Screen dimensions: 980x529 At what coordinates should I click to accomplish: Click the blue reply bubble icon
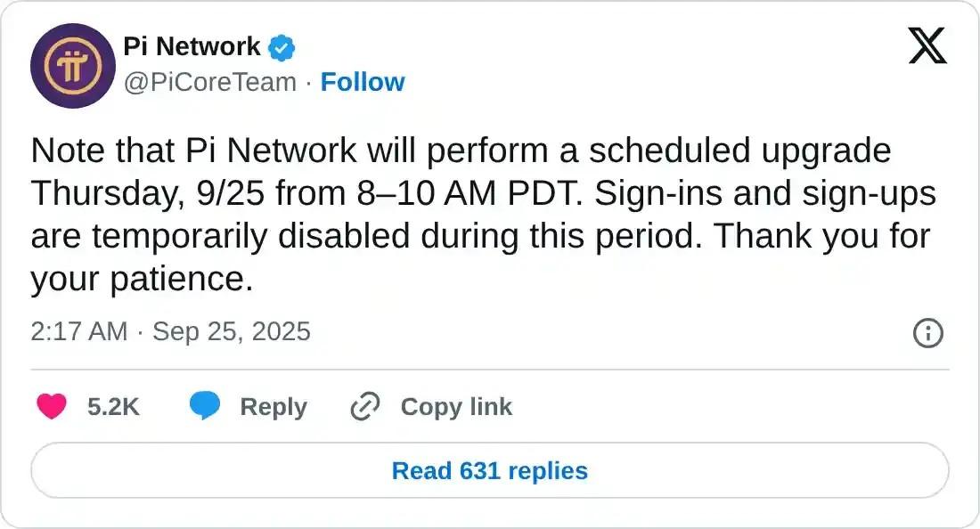pos(206,406)
